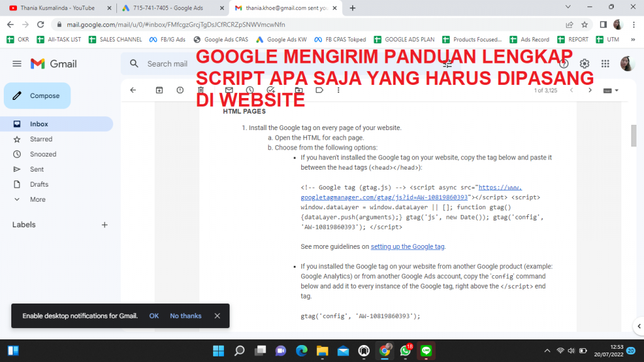Open WhatsApp from the taskbar

click(x=405, y=351)
